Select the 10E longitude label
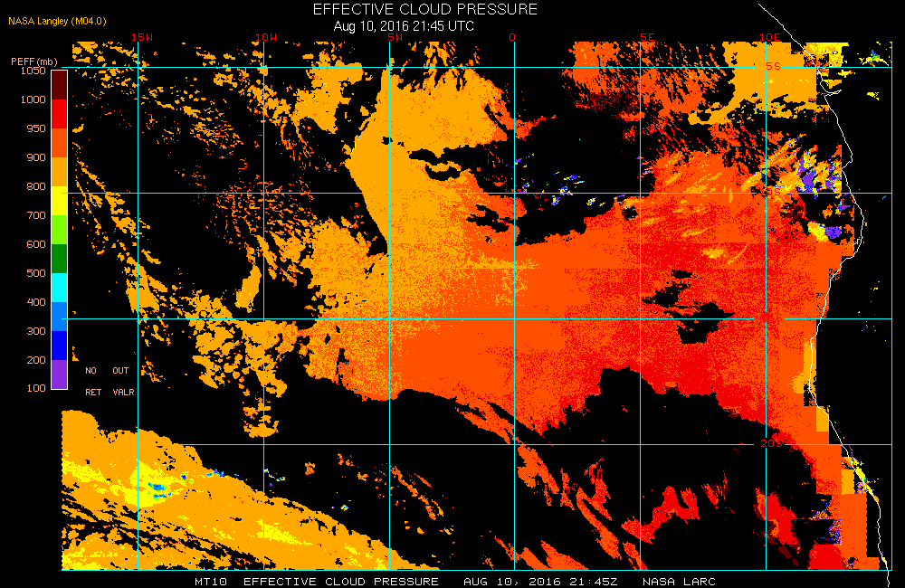The width and height of the screenshot is (905, 588). [770, 37]
